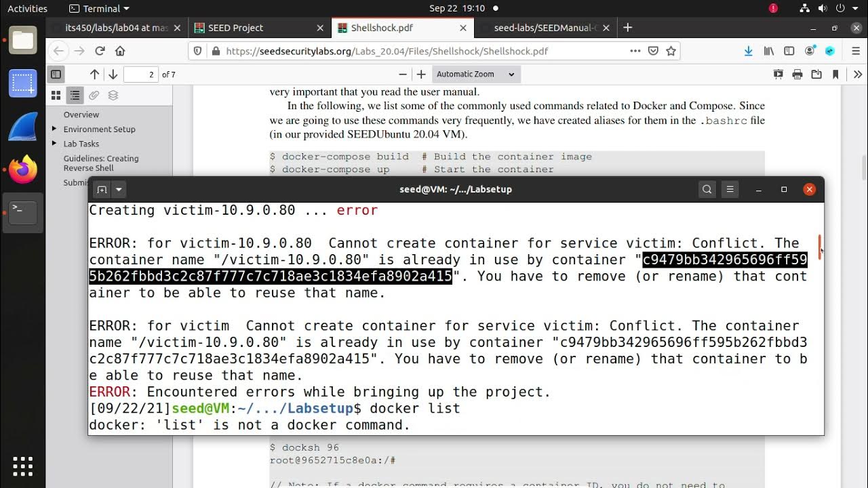This screenshot has height=488, width=868.
Task: Click the page number field in PDF toolbar
Action: (141, 75)
